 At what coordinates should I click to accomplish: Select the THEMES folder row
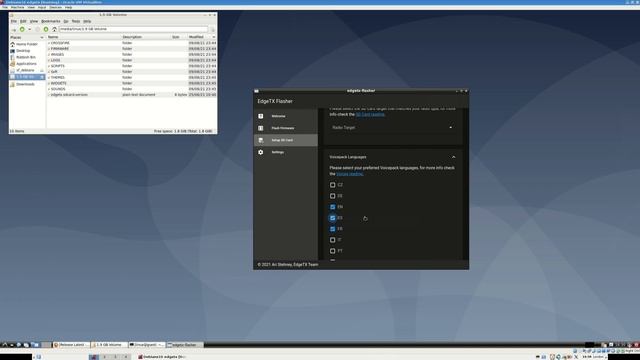coord(132,77)
